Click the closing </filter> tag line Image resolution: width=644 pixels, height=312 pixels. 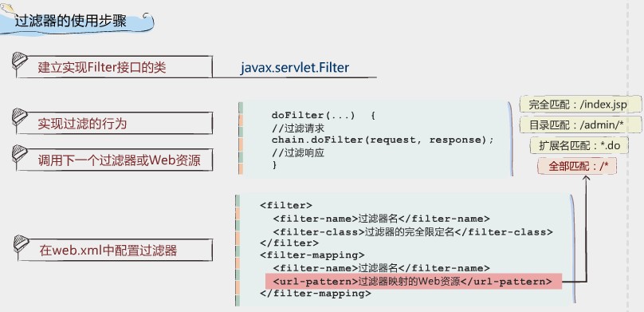(289, 243)
